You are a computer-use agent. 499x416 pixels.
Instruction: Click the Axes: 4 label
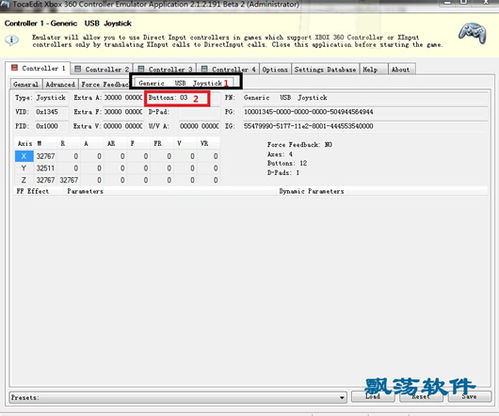tap(280, 154)
